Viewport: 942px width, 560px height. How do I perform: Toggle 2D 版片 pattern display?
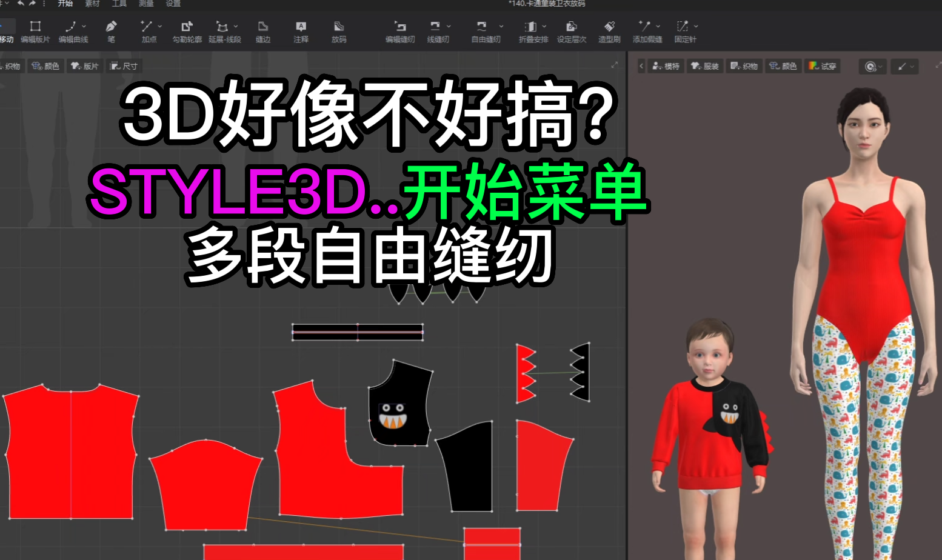(84, 66)
